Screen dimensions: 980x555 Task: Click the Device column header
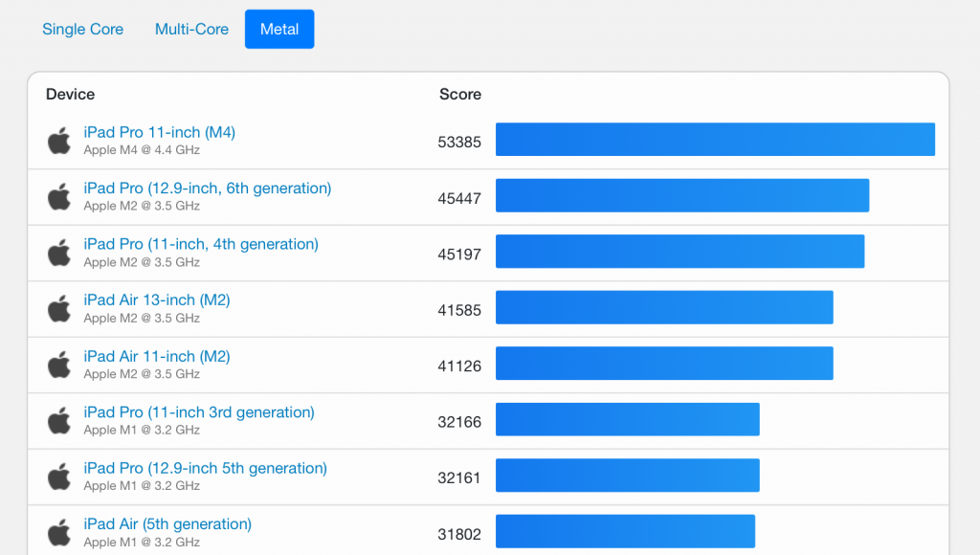coord(71,94)
